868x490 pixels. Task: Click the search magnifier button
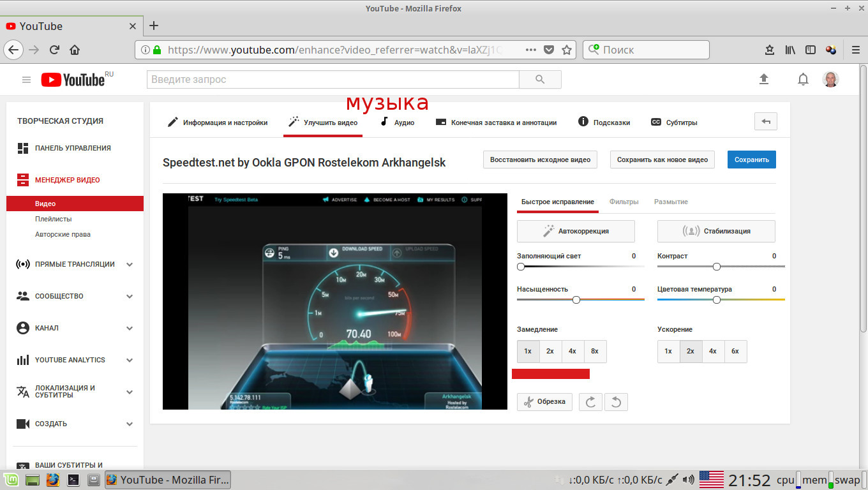[540, 80]
